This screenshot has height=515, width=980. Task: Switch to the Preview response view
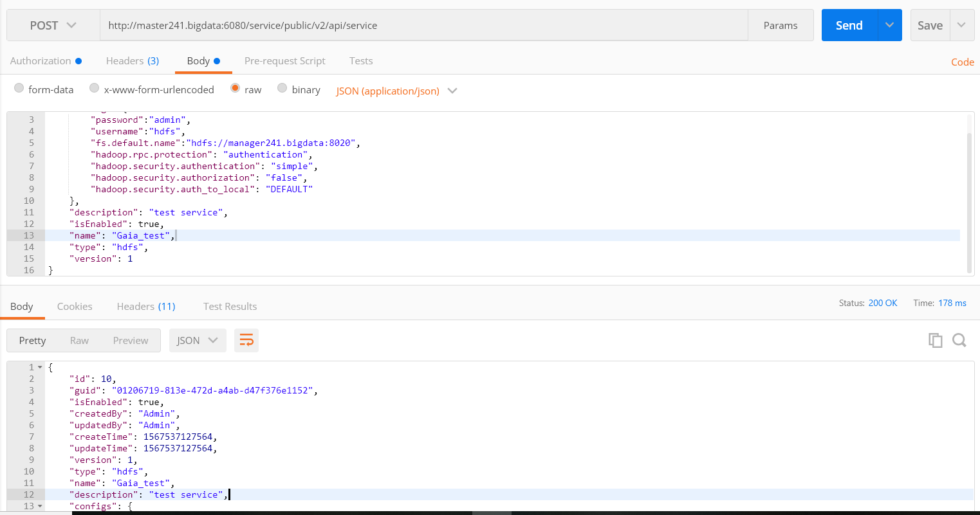(x=131, y=340)
